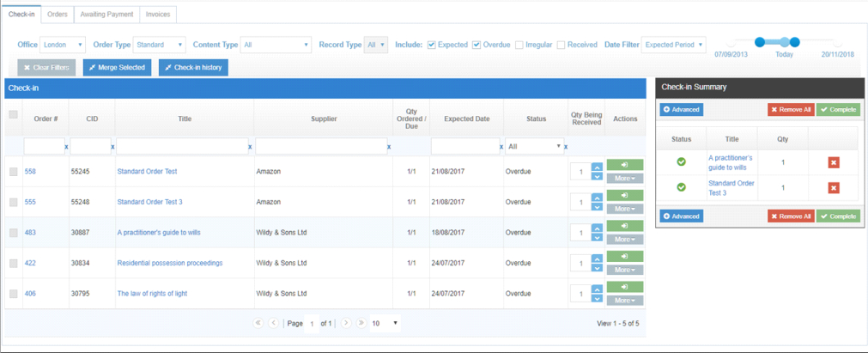Open the Order Type dropdown
Screen dimensions: 868x353
[160, 45]
